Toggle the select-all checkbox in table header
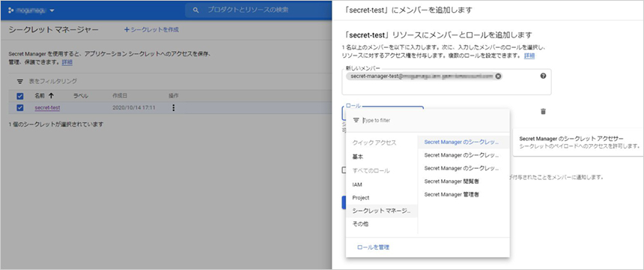Viewport: 644px width, 270px height. pyautogui.click(x=20, y=96)
